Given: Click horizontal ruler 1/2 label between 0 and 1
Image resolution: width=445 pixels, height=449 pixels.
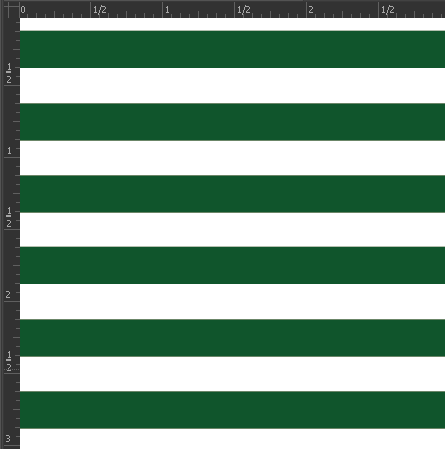Looking at the screenshot, I should coord(100,10).
